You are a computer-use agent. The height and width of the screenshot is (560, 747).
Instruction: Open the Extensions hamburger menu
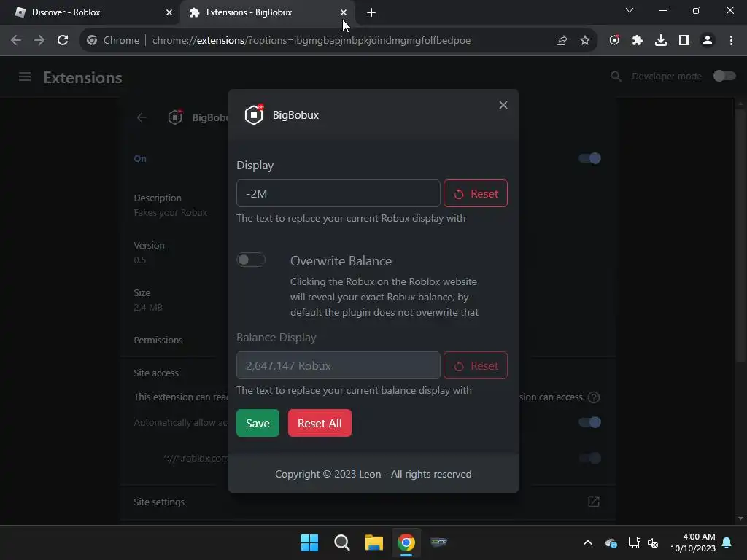pos(25,77)
